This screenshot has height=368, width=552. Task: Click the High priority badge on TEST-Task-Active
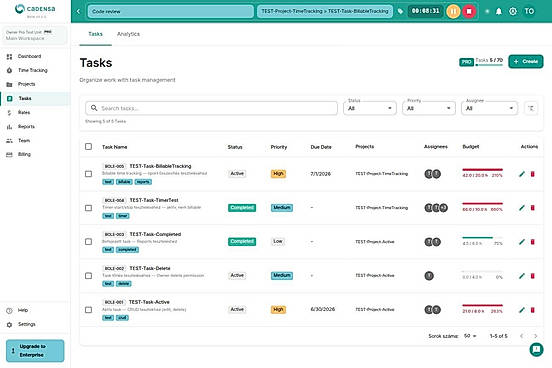coord(278,310)
